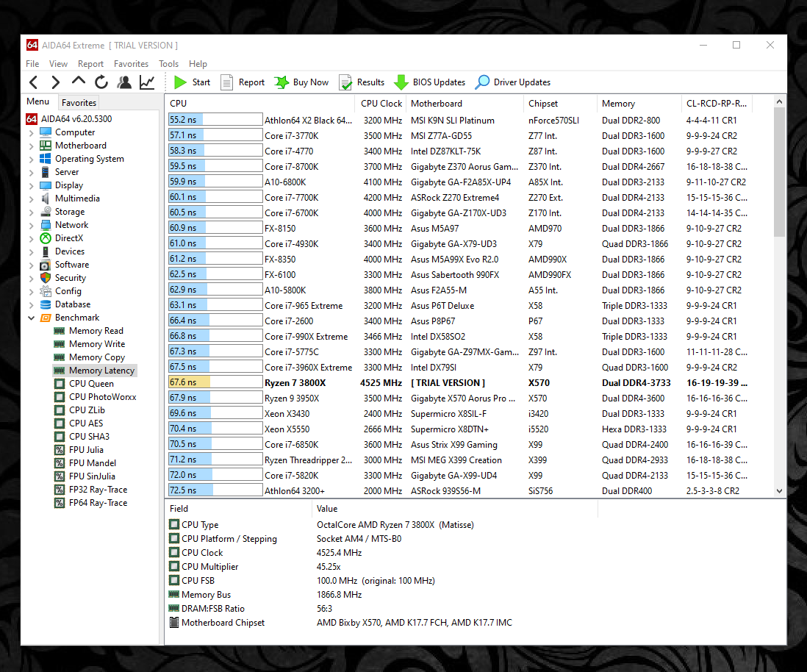The height and width of the screenshot is (672, 807).
Task: Open the Tools menu
Action: pyautogui.click(x=169, y=64)
